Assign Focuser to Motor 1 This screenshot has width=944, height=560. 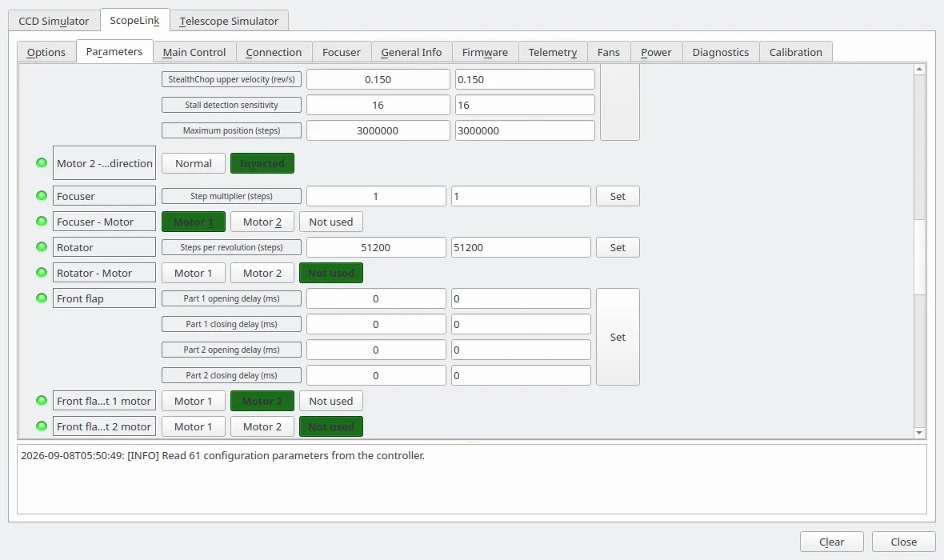pos(194,222)
